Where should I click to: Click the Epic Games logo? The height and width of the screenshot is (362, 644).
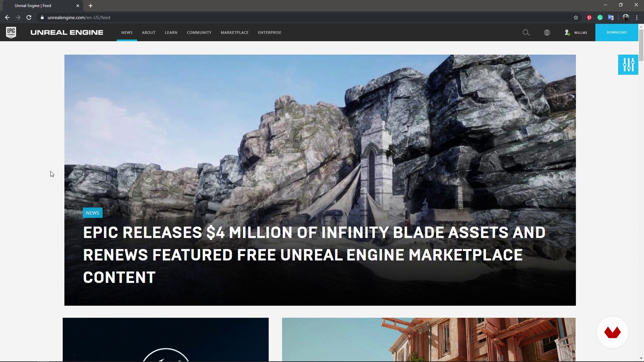(x=11, y=33)
